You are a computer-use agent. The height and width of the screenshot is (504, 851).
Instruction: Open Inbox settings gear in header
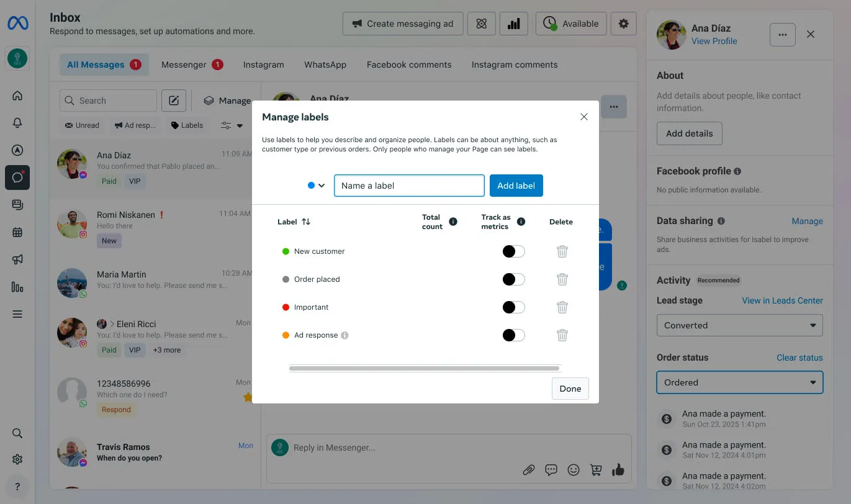(x=624, y=24)
